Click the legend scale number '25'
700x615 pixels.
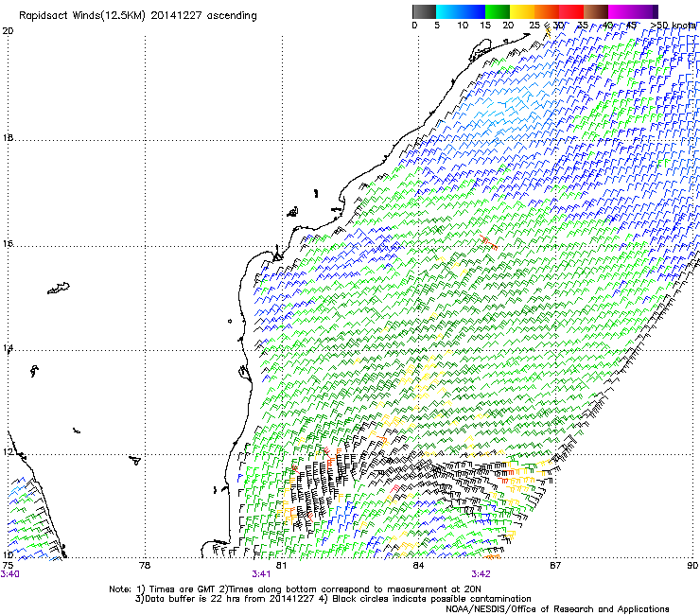tap(534, 26)
